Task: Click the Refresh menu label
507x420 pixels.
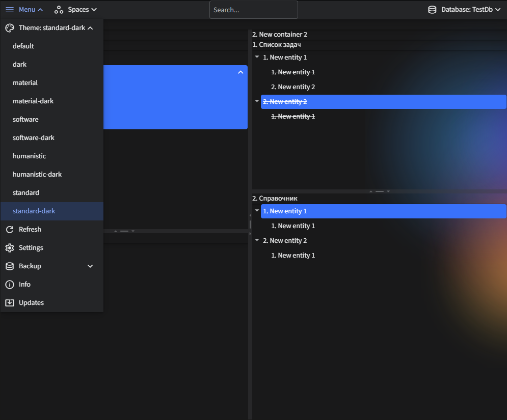Action: tap(30, 230)
